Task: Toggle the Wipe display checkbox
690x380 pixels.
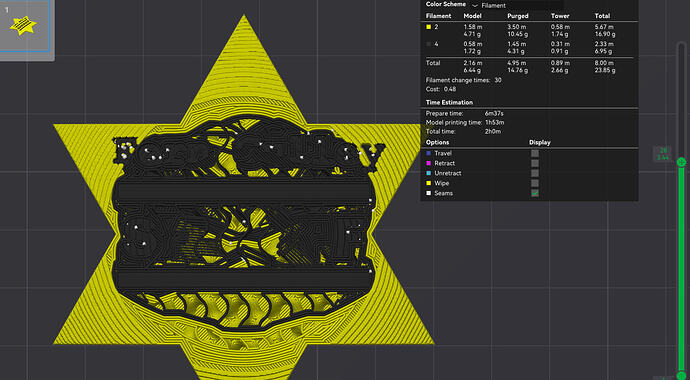Action: [535, 183]
